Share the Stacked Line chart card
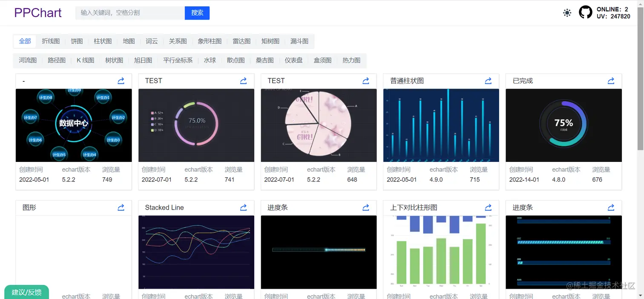Viewport: 644px width, 299px height. (x=243, y=207)
